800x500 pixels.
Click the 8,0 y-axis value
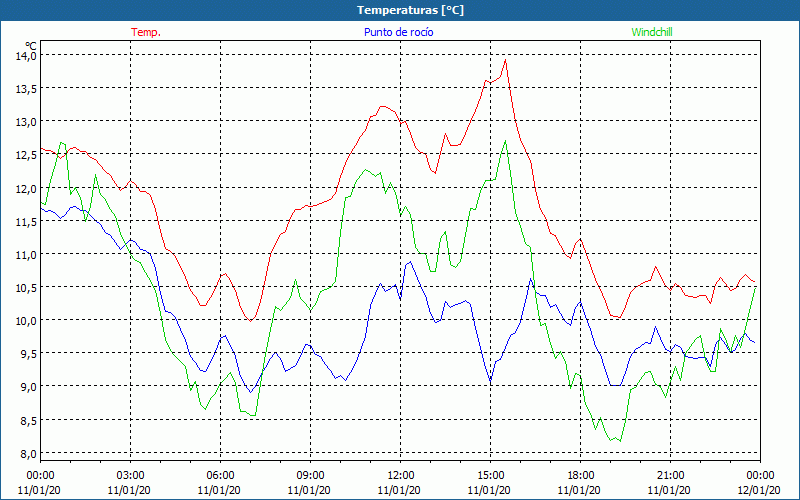[28, 454]
